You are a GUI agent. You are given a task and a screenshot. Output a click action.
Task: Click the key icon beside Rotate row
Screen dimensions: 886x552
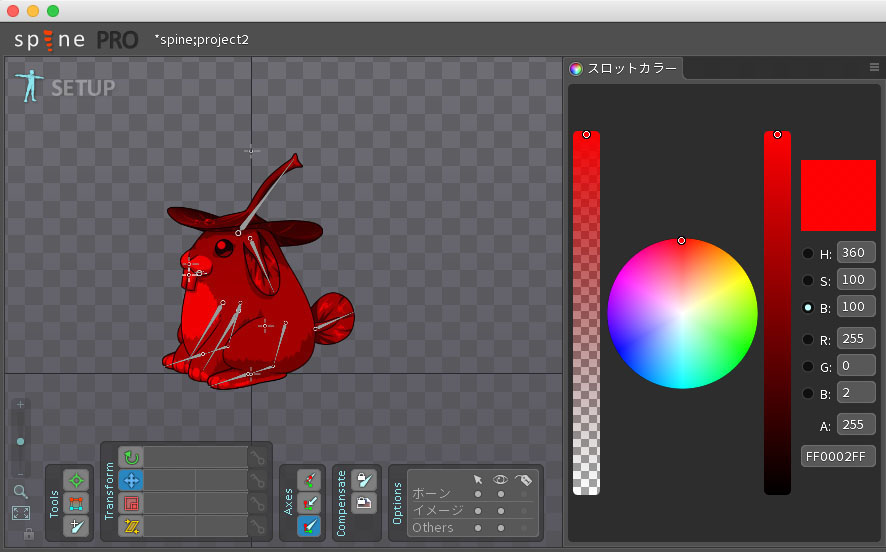click(258, 457)
